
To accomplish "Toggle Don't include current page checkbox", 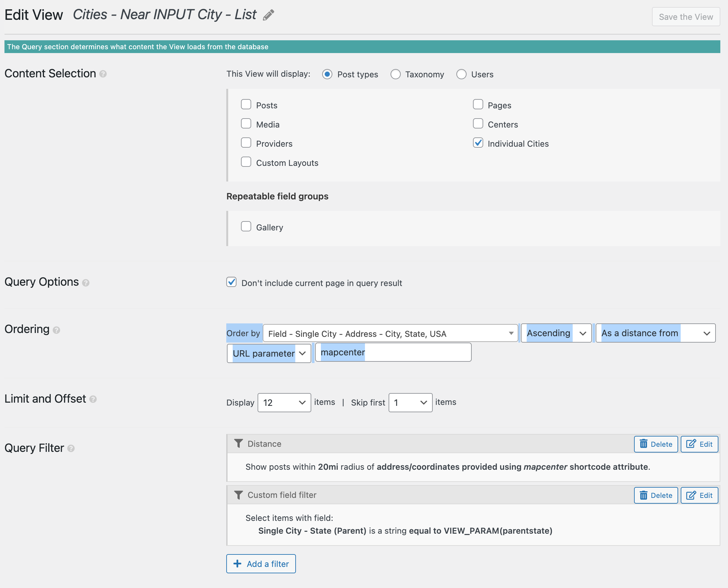I will coord(231,282).
